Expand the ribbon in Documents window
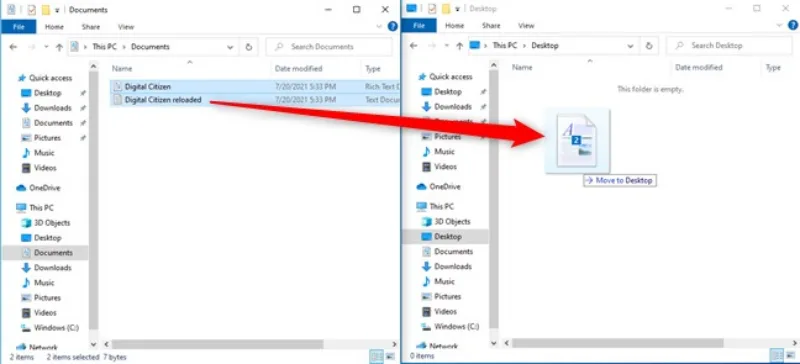Screen dimensions: 800x364 coord(379,27)
